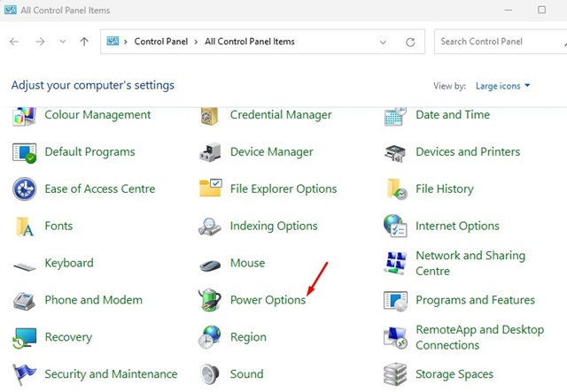Open the View by Large icons dropdown
Viewport: 567px width, 392px height.
tap(502, 86)
